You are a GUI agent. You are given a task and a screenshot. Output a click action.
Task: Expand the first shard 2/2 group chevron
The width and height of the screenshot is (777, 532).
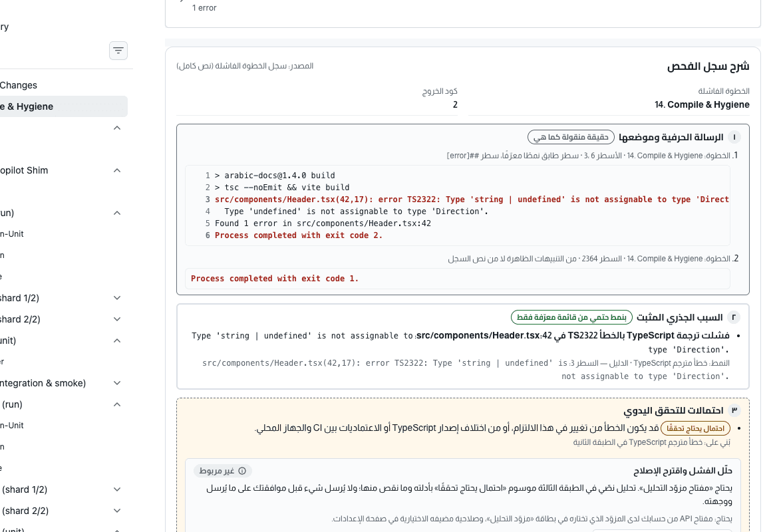[117, 319]
